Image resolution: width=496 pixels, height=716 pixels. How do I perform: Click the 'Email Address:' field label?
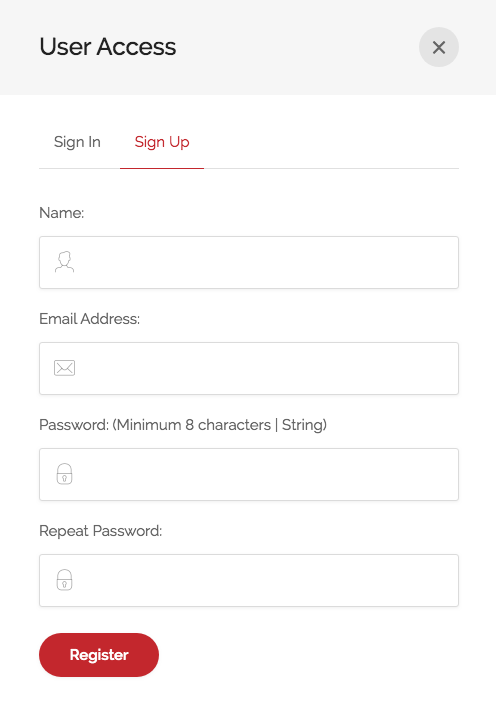[90, 319]
